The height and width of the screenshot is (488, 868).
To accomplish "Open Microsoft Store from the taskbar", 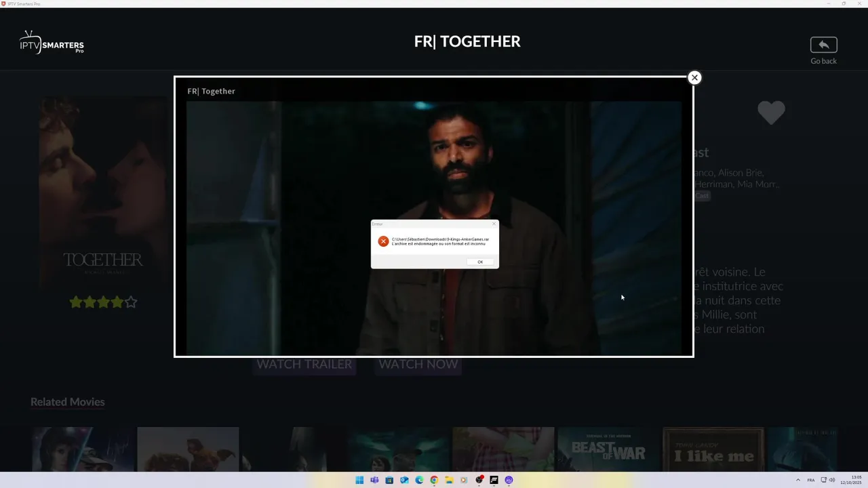I will point(389,480).
